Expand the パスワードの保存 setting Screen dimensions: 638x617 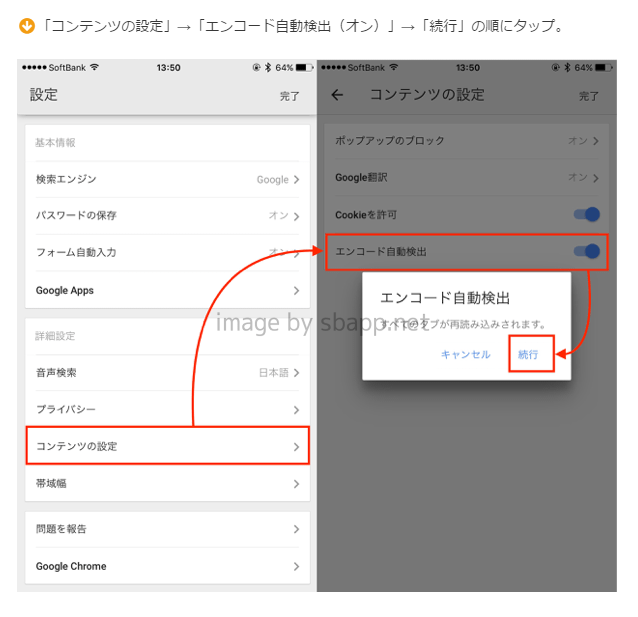166,216
